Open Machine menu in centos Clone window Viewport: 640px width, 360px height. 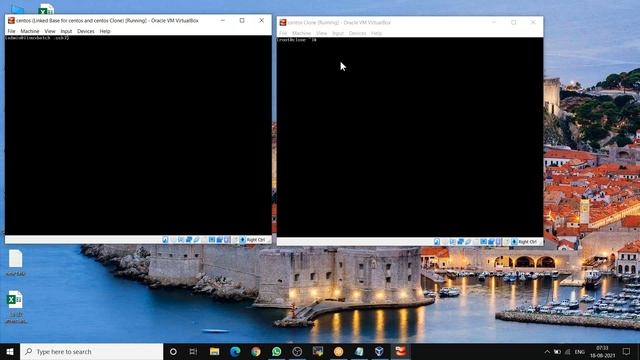click(302, 33)
